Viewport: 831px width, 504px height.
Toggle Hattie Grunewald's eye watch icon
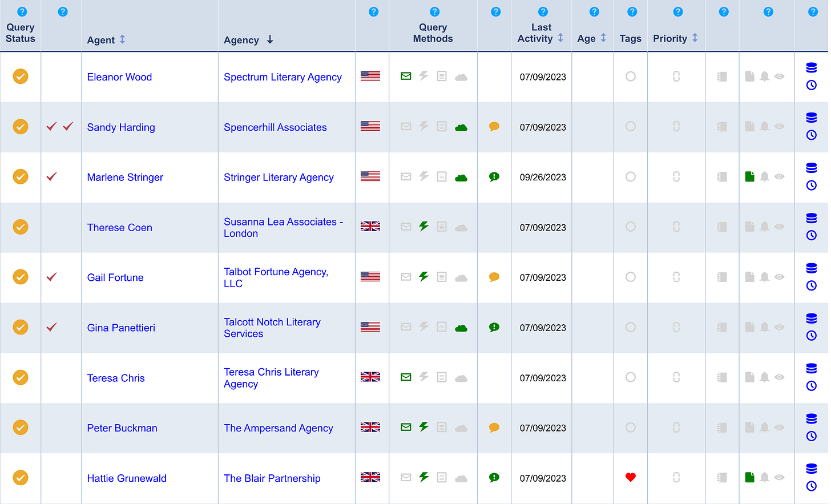(x=780, y=477)
